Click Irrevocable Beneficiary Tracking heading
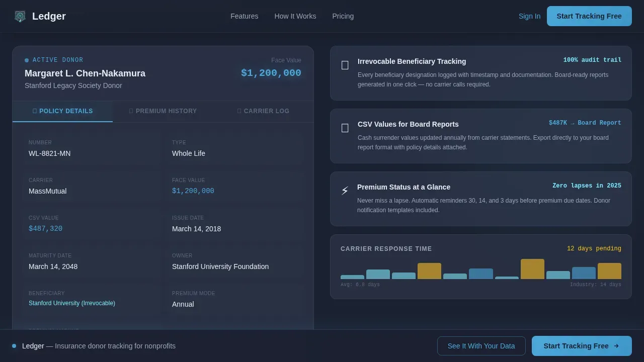Image resolution: width=644 pixels, height=362 pixels. click(x=412, y=61)
